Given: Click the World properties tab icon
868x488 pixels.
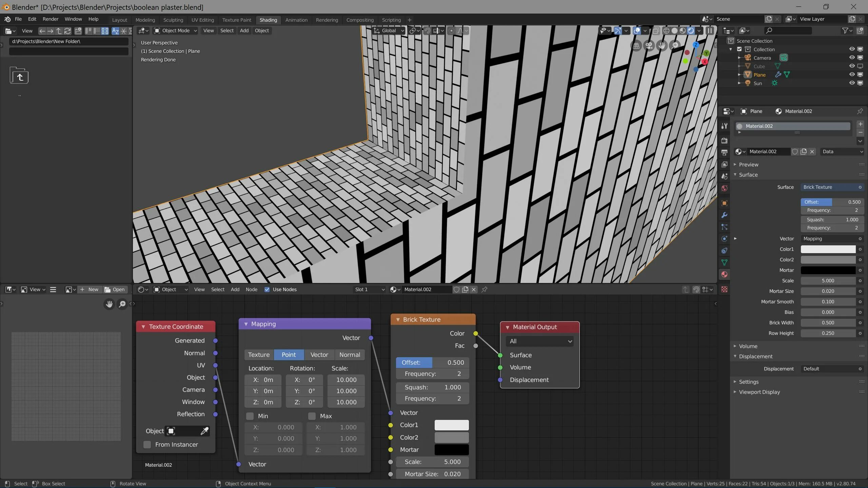Looking at the screenshot, I should pos(724,188).
